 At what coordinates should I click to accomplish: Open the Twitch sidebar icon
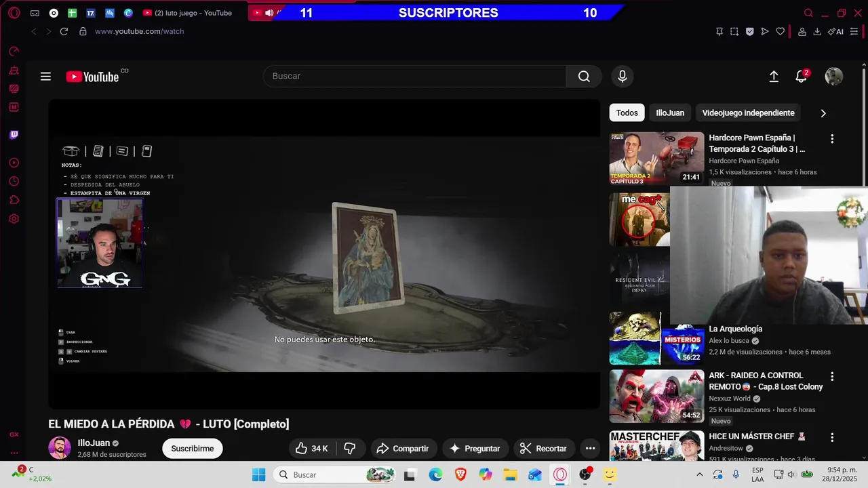(x=14, y=134)
